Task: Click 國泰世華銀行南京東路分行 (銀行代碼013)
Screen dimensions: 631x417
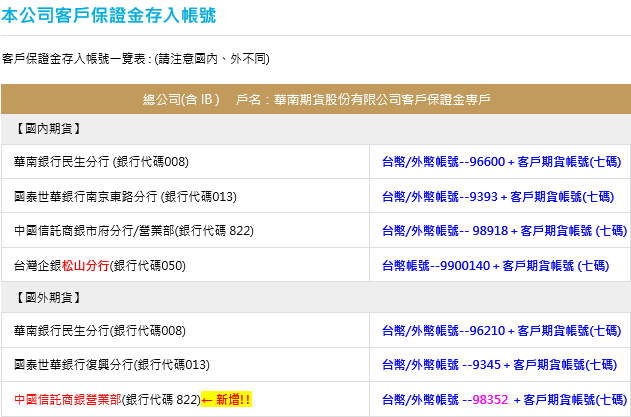Action: point(125,197)
